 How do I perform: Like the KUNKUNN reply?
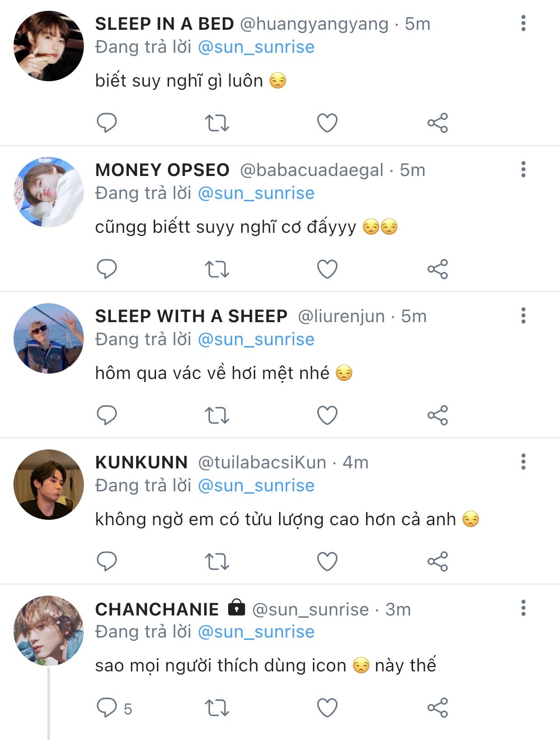click(x=327, y=561)
